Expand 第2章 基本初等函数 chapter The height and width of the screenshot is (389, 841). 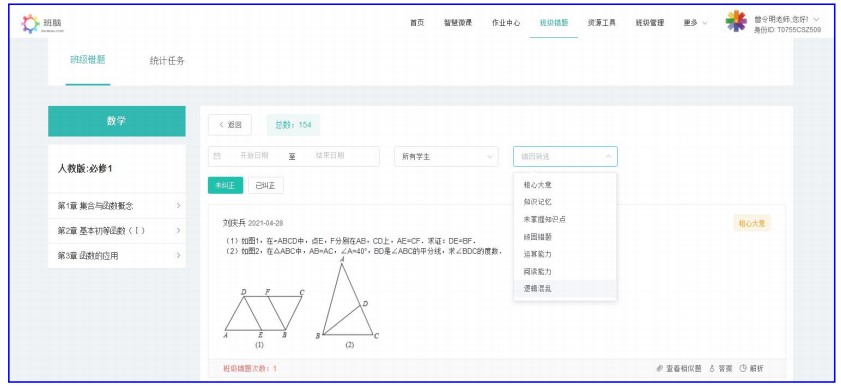pyautogui.click(x=117, y=231)
